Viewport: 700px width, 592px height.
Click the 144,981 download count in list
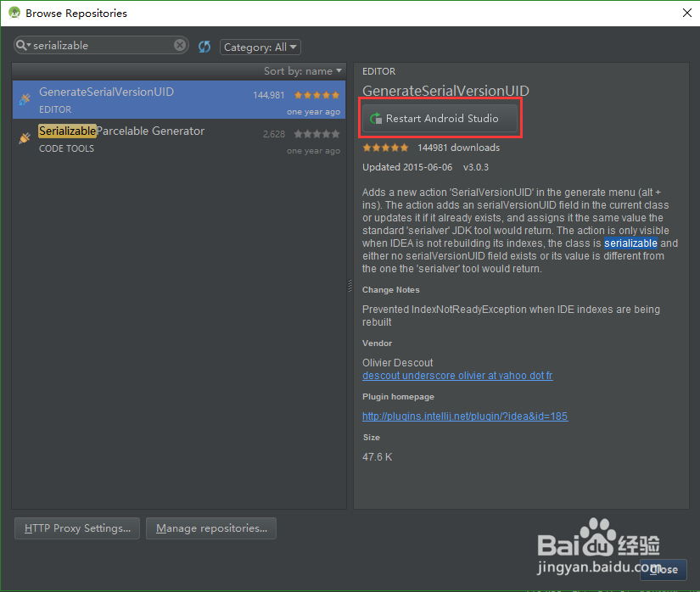(x=269, y=95)
